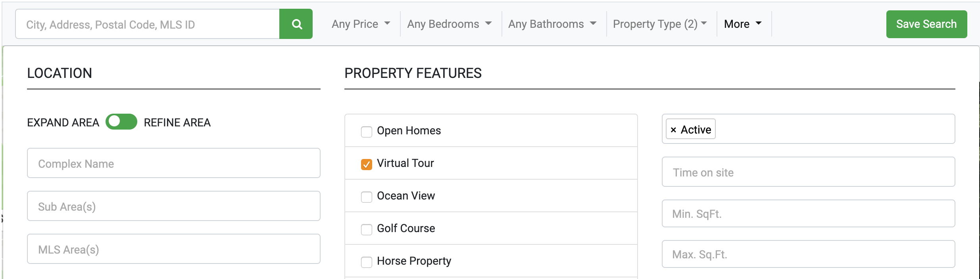Viewport: 980px width, 279px height.
Task: Open the Time on site field
Action: 808,172
